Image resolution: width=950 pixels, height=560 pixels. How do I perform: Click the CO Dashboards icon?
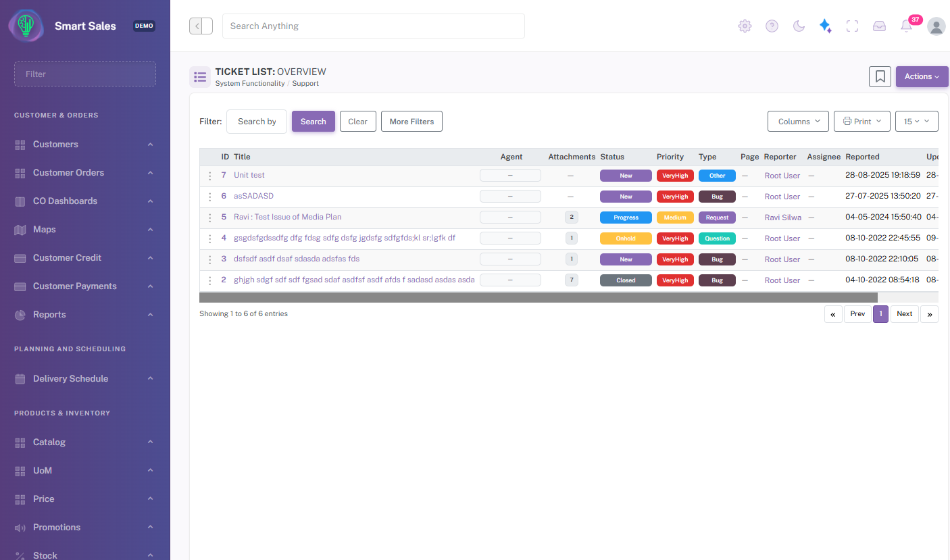click(20, 201)
